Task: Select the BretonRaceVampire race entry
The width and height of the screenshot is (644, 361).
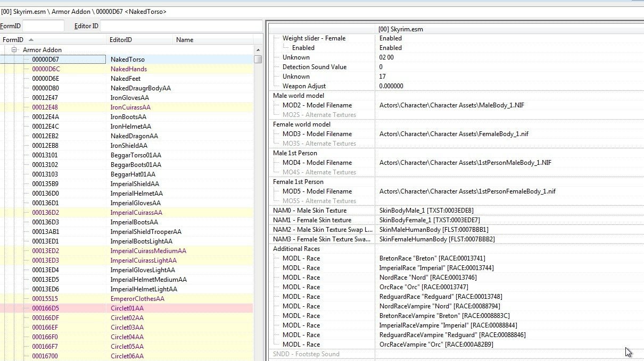Action: point(457,316)
